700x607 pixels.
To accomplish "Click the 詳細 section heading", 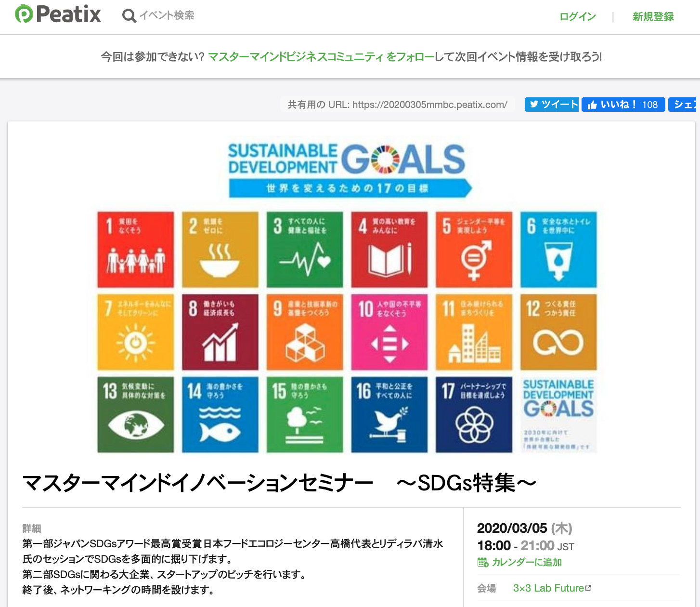I will (32, 528).
